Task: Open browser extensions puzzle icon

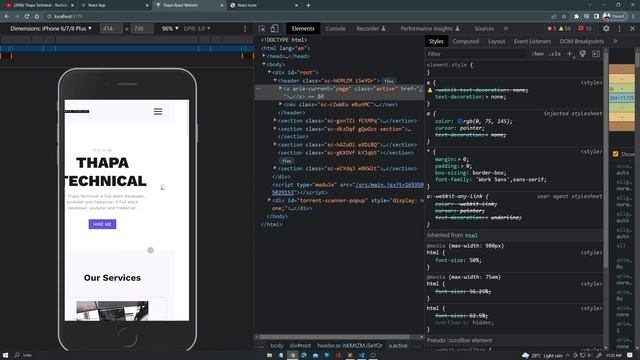Action: point(576,16)
